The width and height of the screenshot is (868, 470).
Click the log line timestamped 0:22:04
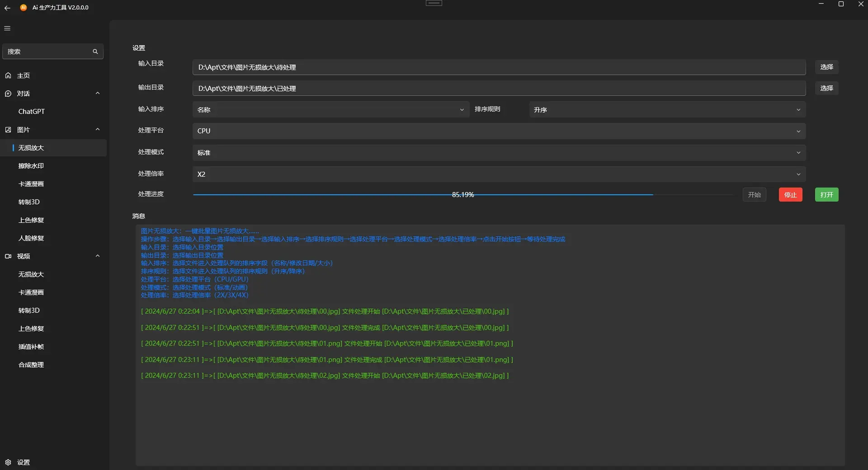click(x=325, y=311)
